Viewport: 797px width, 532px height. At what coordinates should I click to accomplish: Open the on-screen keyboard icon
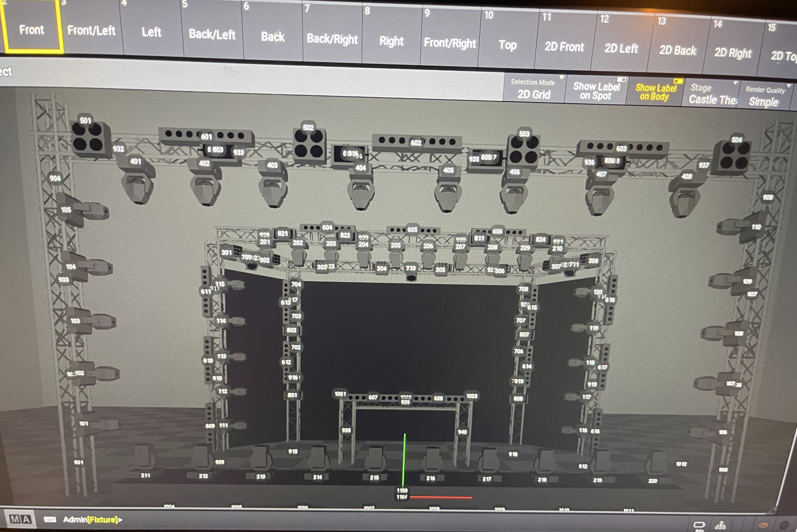click(50, 519)
